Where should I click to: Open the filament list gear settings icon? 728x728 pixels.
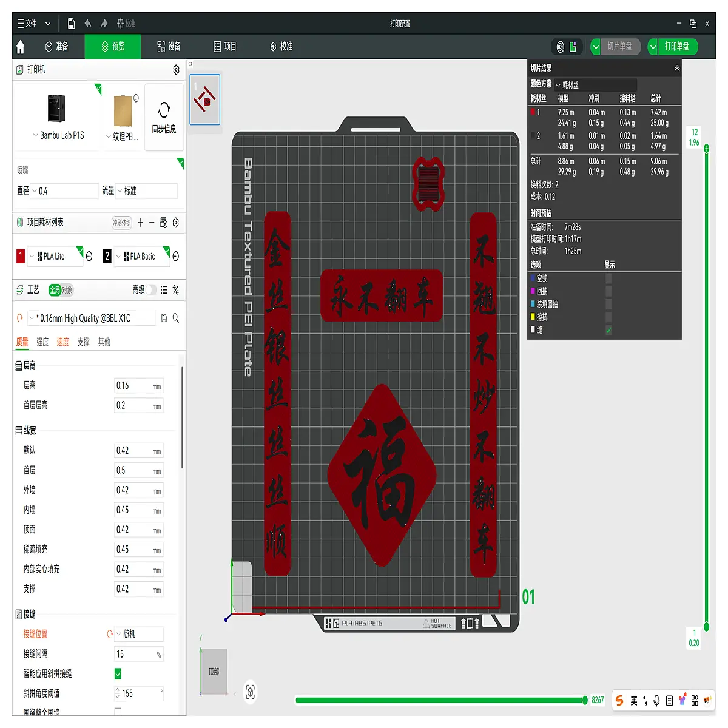click(176, 223)
